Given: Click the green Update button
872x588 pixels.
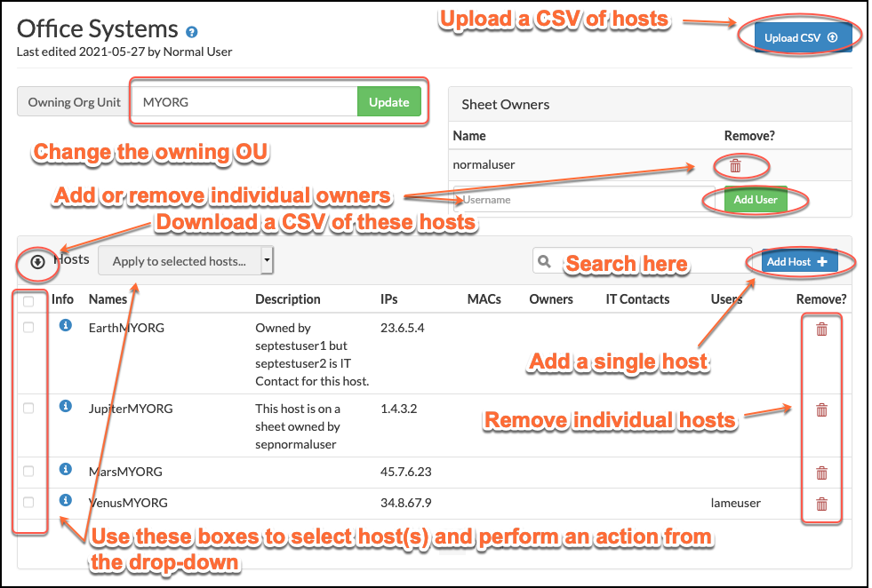Looking at the screenshot, I should pos(388,102).
